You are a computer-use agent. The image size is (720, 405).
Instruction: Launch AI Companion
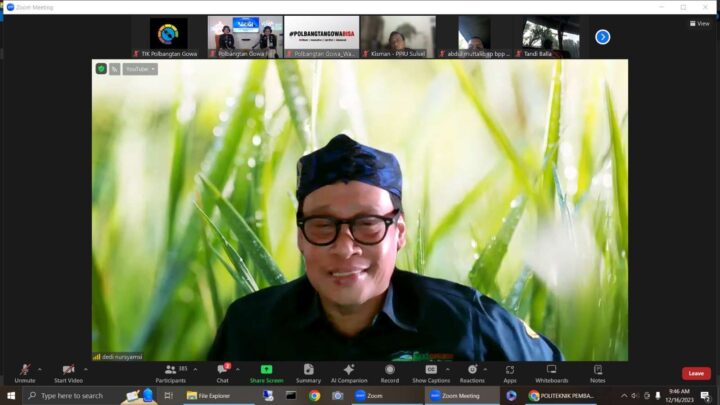349,373
